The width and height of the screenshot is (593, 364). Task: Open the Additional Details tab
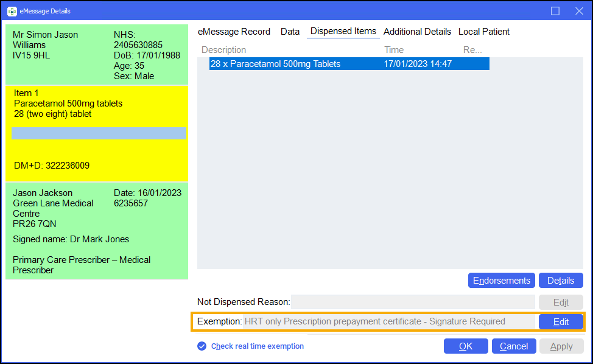click(x=417, y=32)
